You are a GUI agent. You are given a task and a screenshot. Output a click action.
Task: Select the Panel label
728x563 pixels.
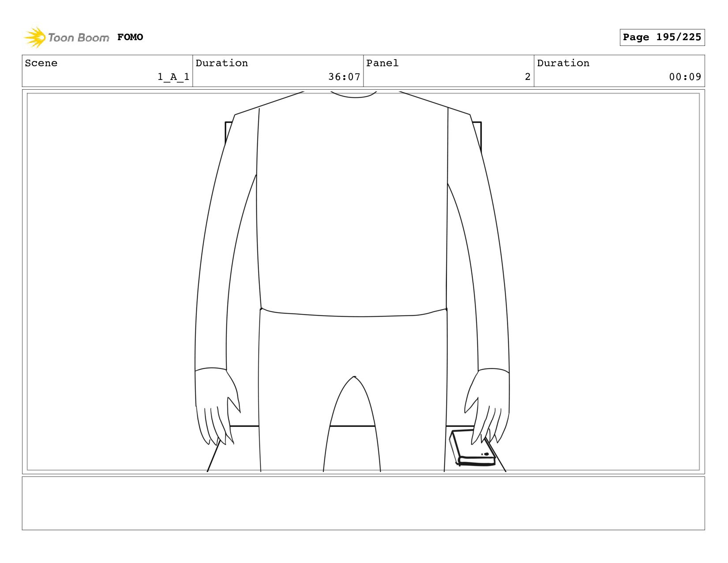pyautogui.click(x=382, y=63)
